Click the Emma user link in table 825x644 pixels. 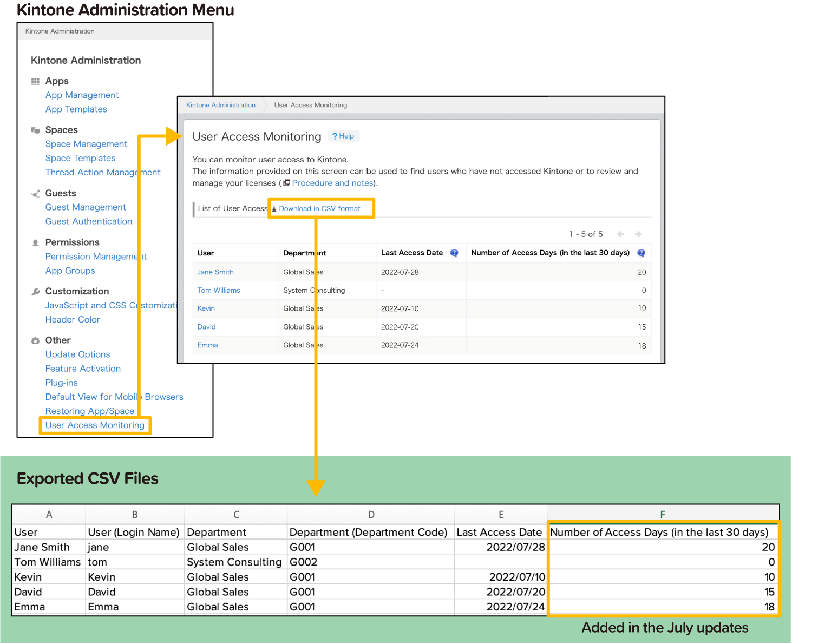pyautogui.click(x=207, y=345)
